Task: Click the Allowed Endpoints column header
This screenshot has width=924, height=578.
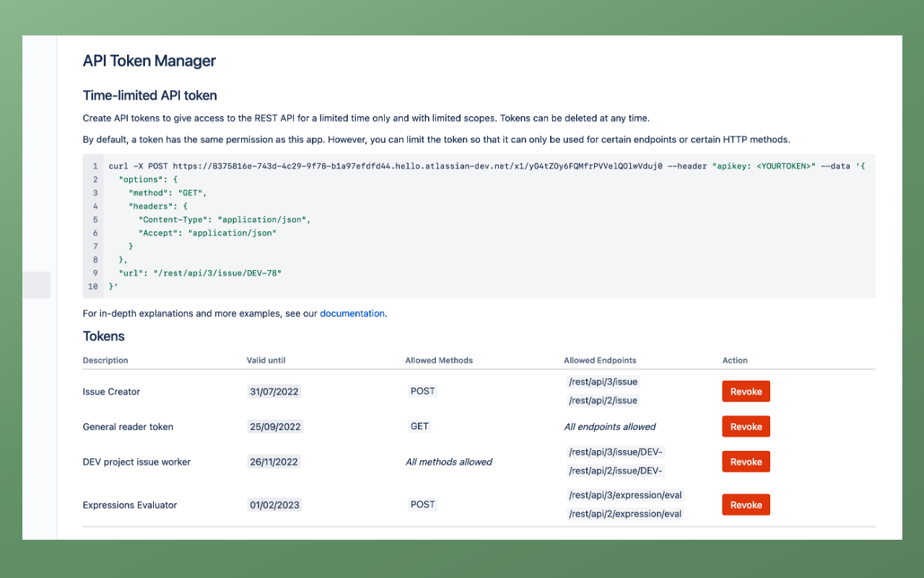Action: point(600,360)
